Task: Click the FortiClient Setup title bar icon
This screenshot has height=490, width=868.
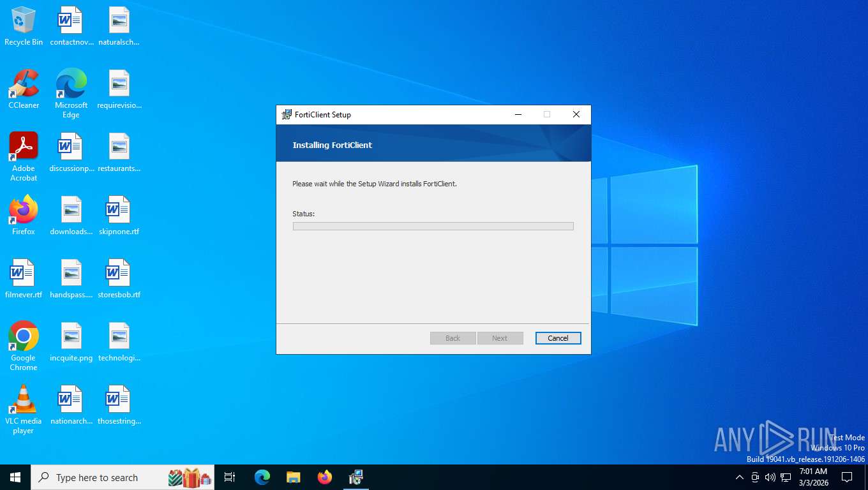Action: coord(287,115)
